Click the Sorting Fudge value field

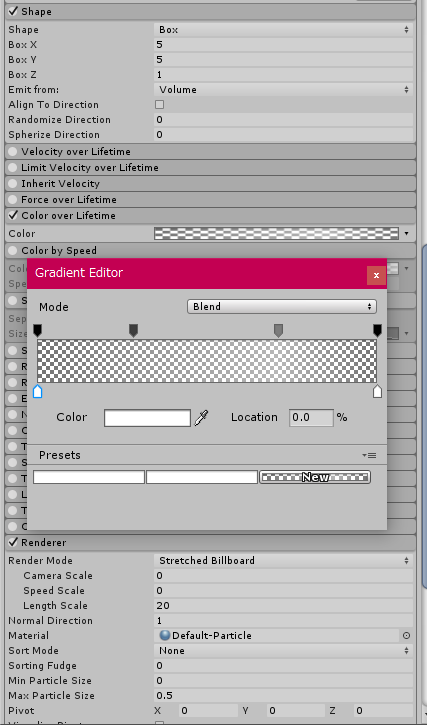(283, 665)
